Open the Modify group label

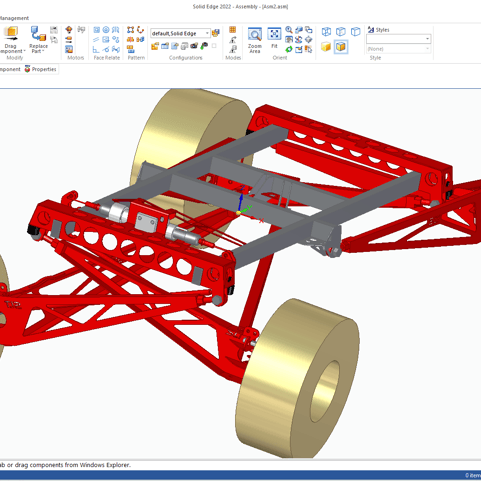(15, 58)
